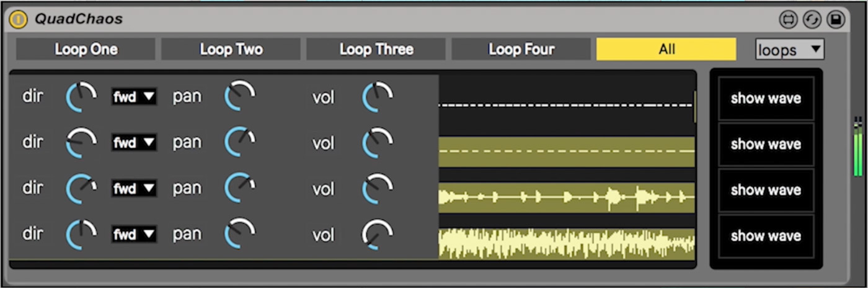
Task: Select the yellow All tab
Action: (x=666, y=49)
